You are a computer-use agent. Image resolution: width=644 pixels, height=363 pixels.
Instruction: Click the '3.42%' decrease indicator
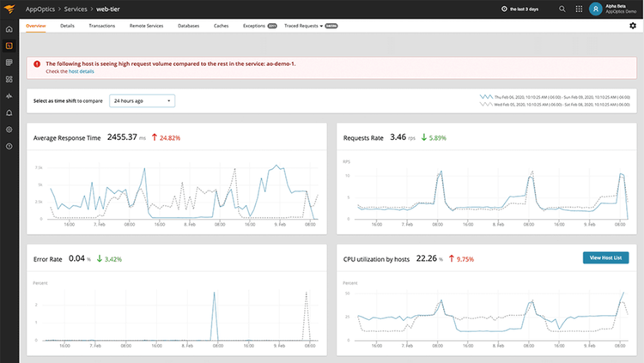point(109,258)
